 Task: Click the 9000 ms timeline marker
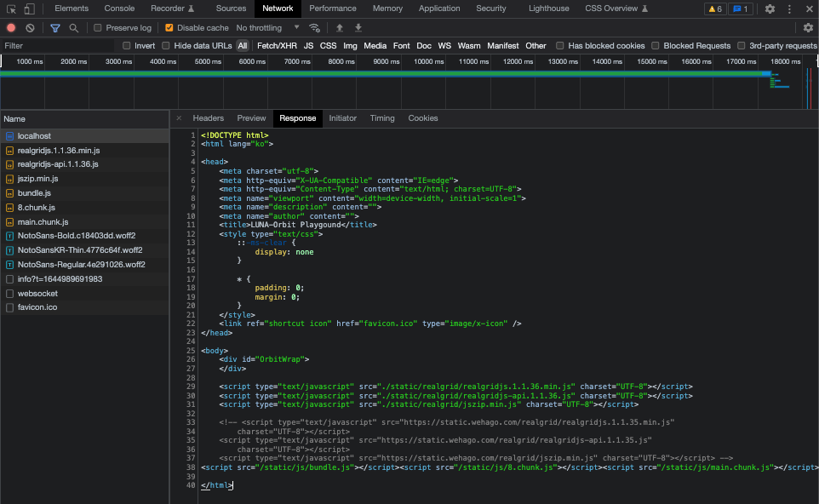[387, 61]
